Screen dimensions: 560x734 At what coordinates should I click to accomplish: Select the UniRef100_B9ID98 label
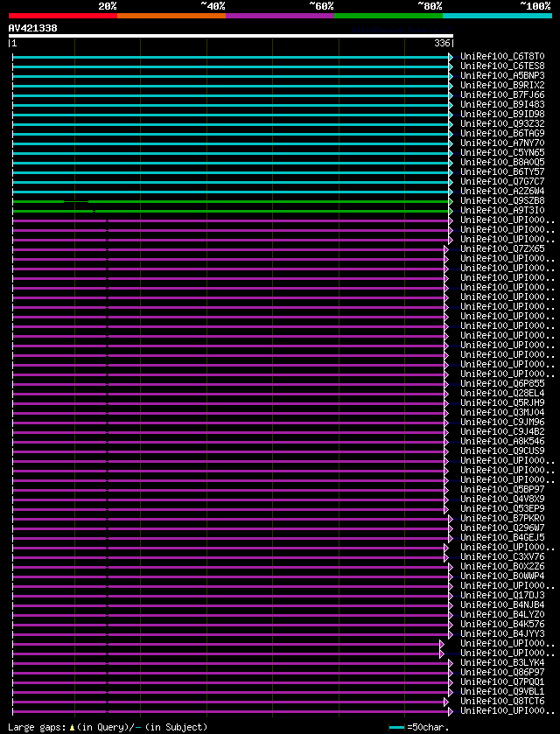click(x=502, y=115)
